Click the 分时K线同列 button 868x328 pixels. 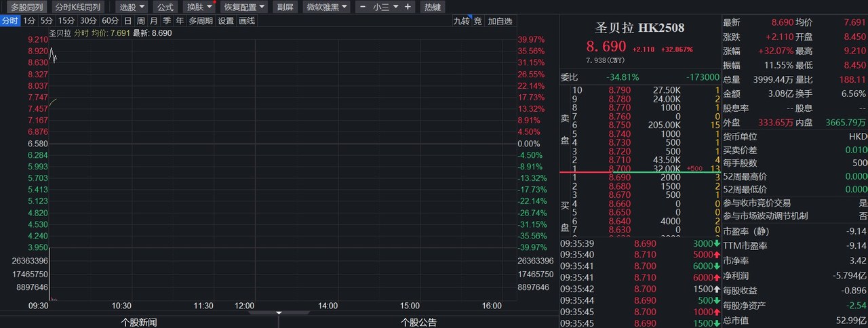click(x=77, y=7)
